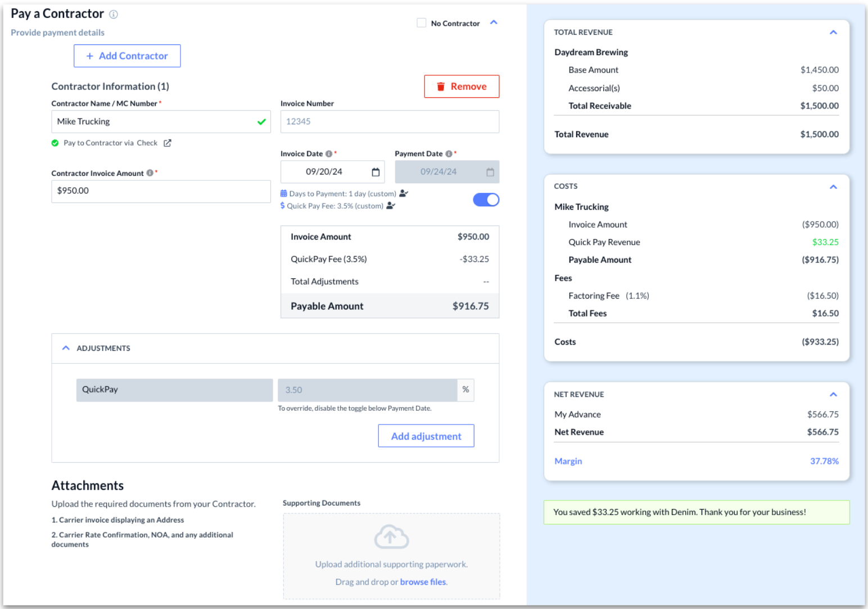868x609 pixels.
Task: Collapse the Costs panel
Action: [x=833, y=187]
